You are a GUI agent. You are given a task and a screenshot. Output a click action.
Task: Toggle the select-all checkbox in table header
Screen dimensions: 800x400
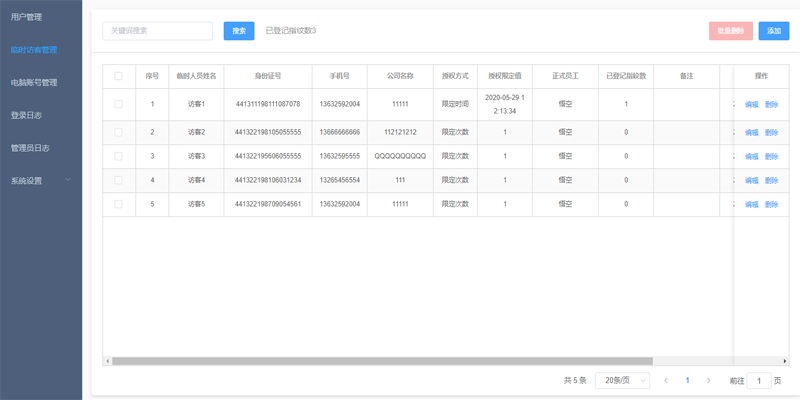point(118,76)
